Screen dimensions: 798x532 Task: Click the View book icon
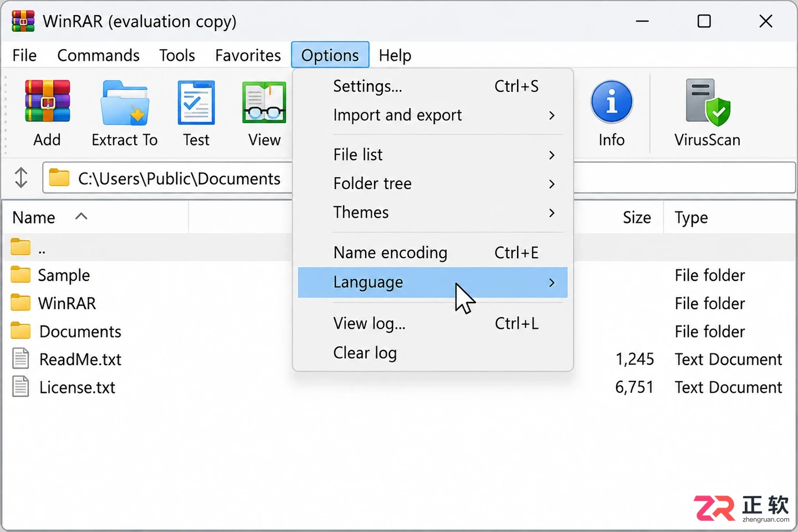point(264,103)
